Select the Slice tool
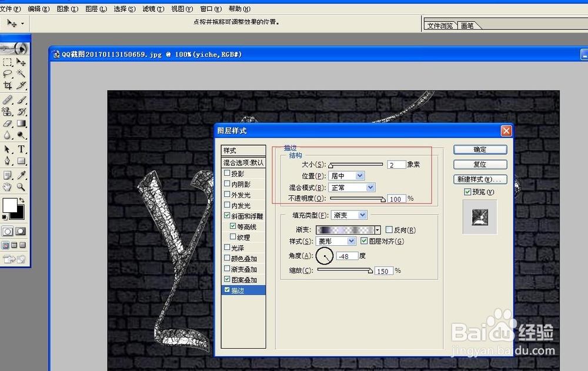This screenshot has width=588, height=371. (x=21, y=85)
